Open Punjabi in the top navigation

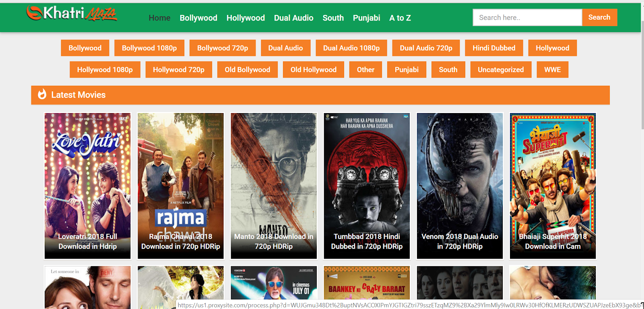[x=366, y=18]
